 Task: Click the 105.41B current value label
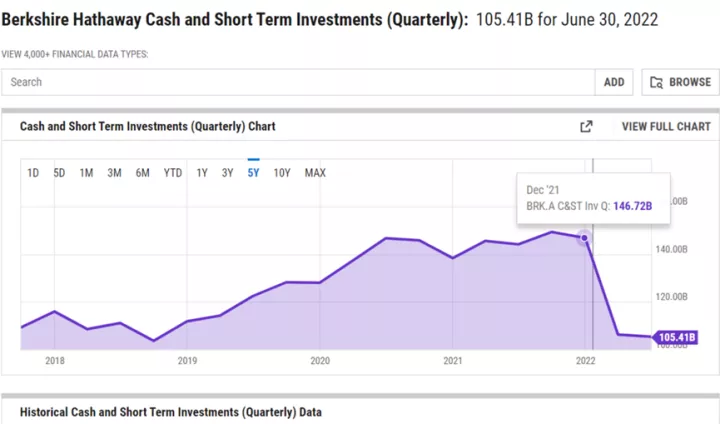(676, 337)
